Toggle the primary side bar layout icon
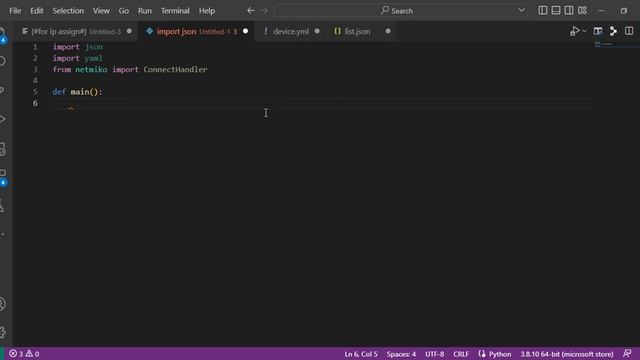The height and width of the screenshot is (360, 640). (x=542, y=11)
